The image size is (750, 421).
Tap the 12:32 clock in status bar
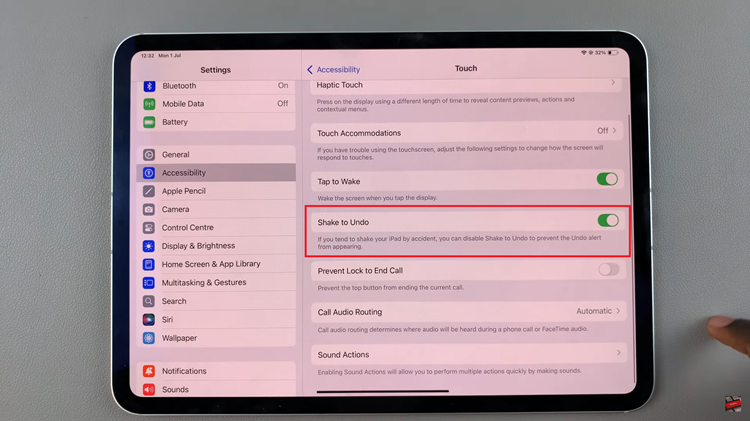coord(147,56)
